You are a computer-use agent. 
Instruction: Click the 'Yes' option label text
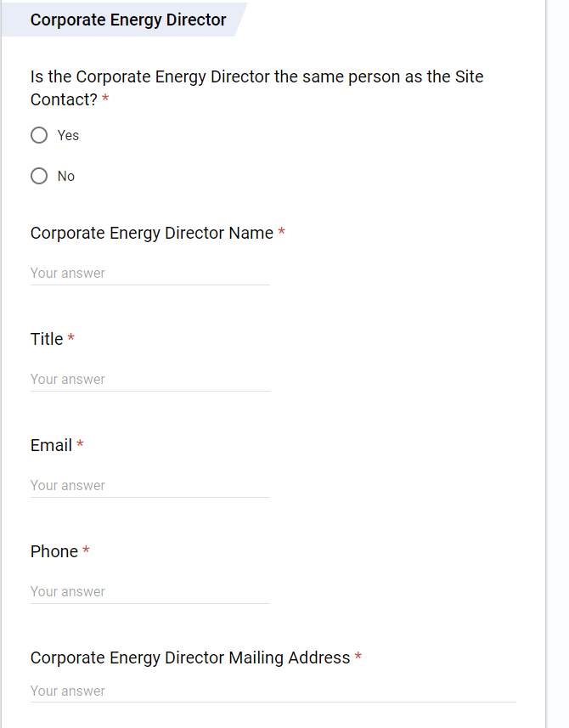[68, 135]
